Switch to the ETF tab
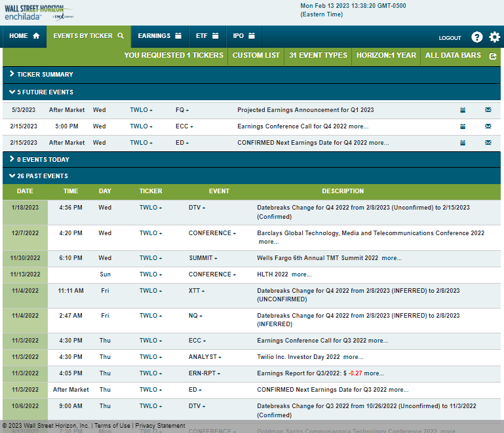Viewport: 504px width, 433px height. (x=207, y=36)
